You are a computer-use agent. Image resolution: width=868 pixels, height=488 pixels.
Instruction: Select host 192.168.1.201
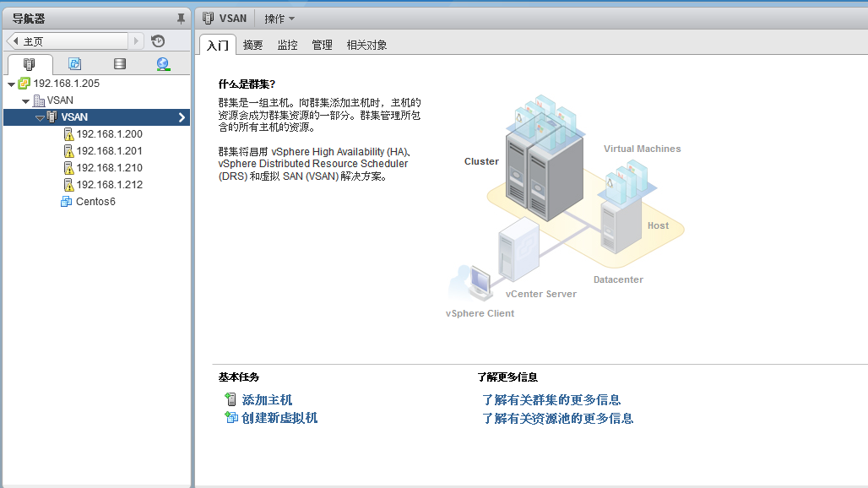coord(110,151)
